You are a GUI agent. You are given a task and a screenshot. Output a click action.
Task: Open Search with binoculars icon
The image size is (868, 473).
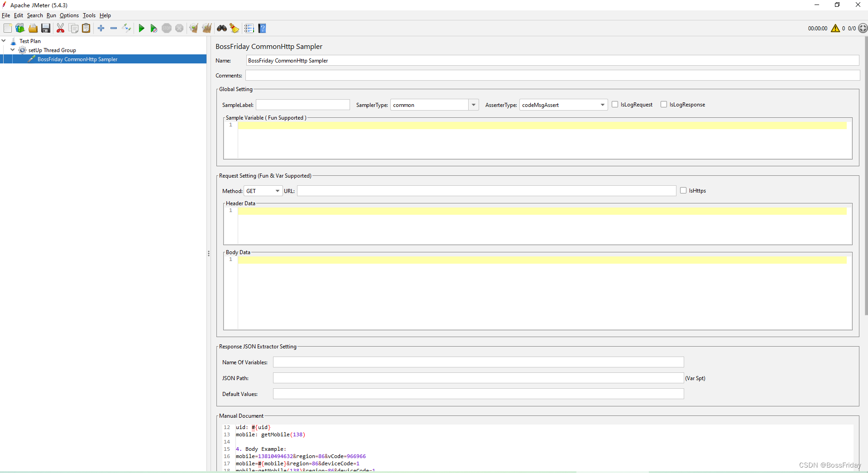[222, 28]
